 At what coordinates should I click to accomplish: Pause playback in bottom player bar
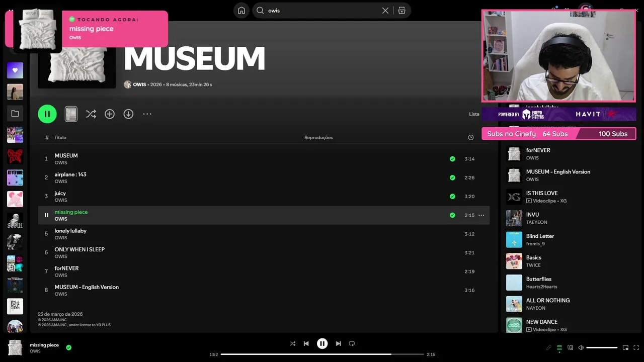pyautogui.click(x=322, y=343)
